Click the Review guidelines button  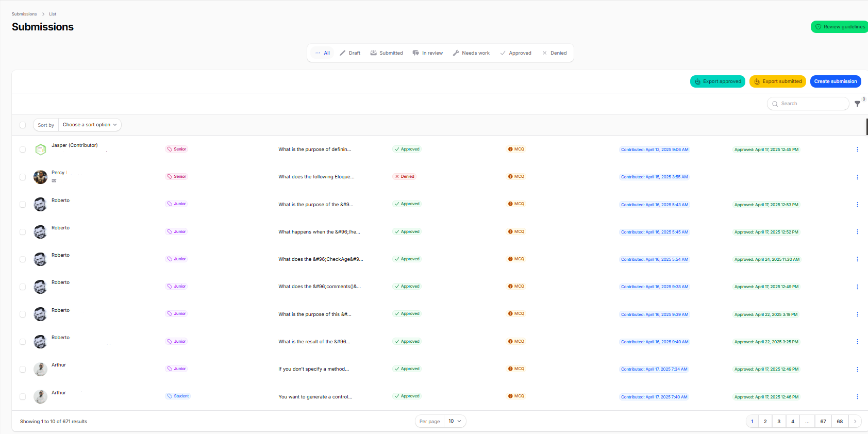840,27
